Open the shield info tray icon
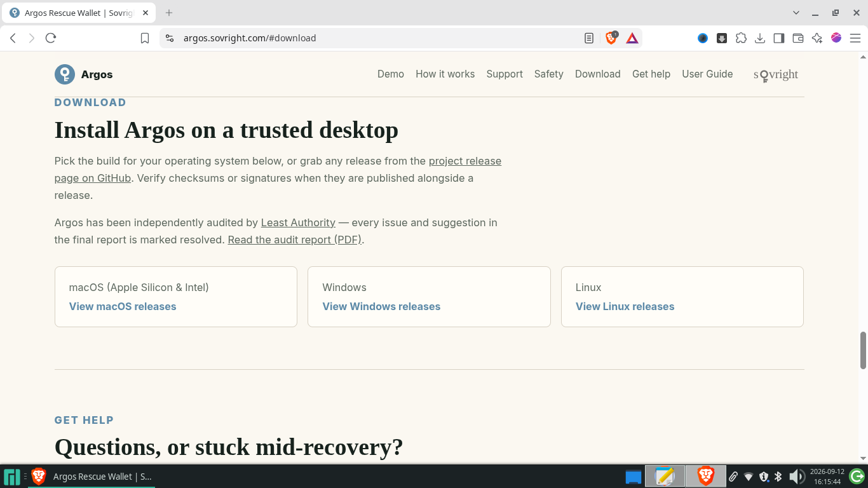The width and height of the screenshot is (868, 488). point(764,477)
